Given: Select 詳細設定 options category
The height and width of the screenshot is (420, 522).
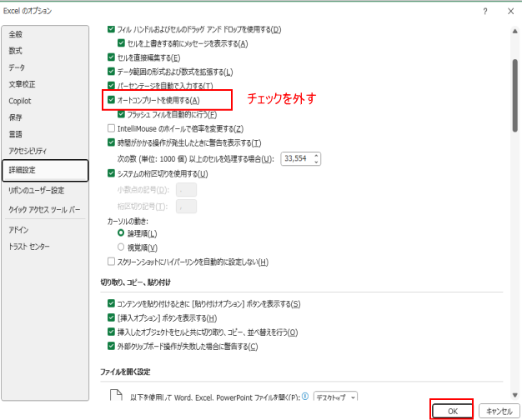Looking at the screenshot, I should 45,170.
